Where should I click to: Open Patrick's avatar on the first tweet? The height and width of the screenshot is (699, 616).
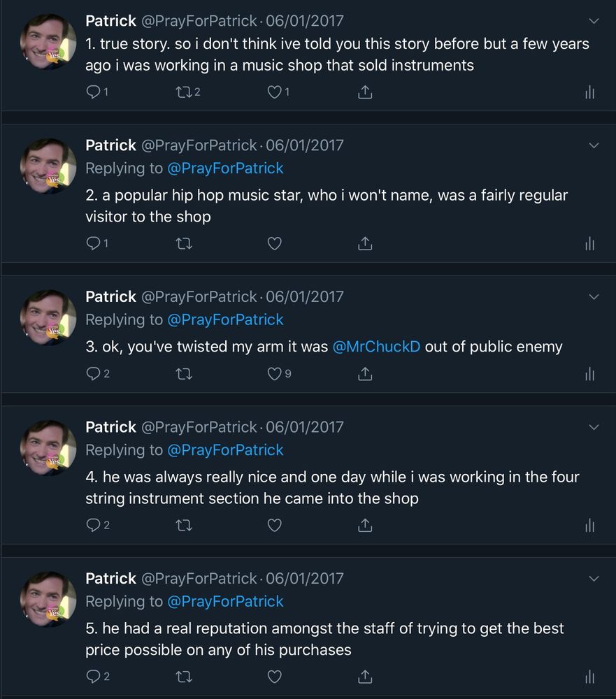pyautogui.click(x=48, y=42)
